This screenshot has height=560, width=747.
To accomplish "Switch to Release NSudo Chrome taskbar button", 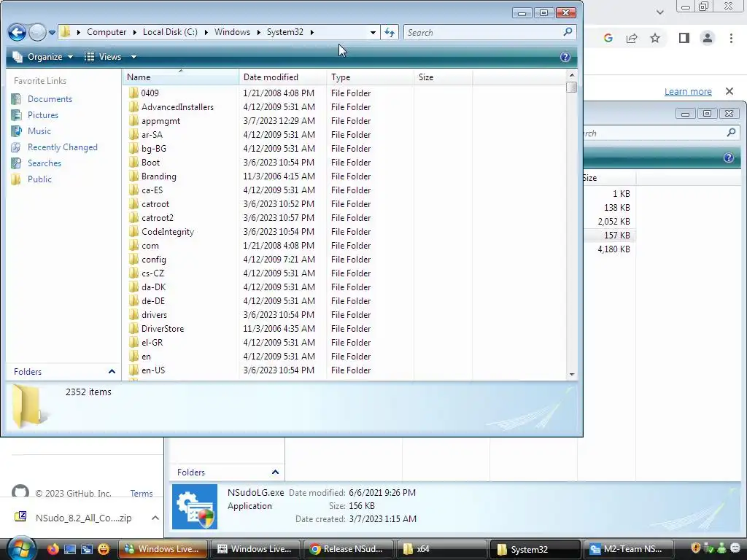I will coord(348,549).
